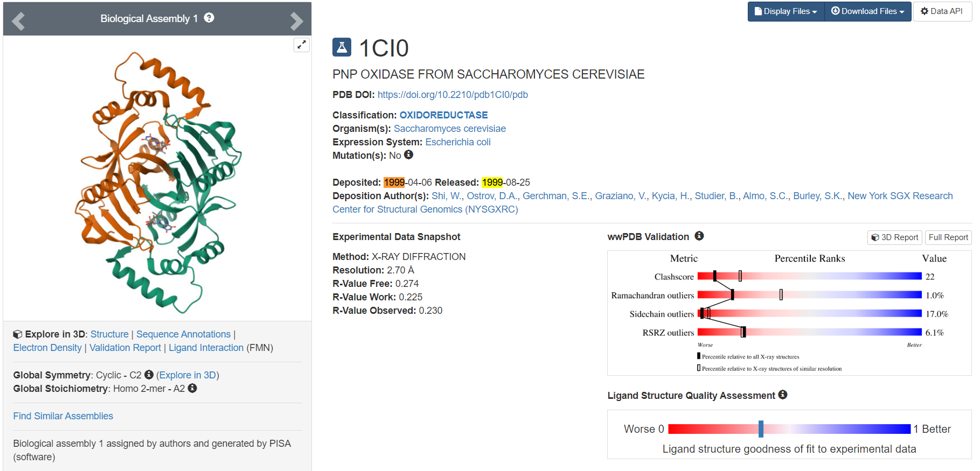Open the Display Files dropdown

(x=786, y=11)
